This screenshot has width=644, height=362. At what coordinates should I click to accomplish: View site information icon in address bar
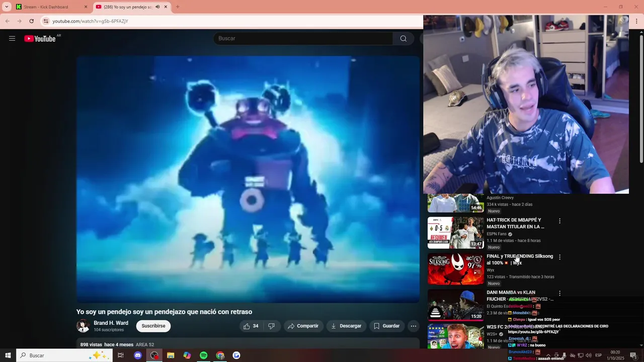pos(46,21)
